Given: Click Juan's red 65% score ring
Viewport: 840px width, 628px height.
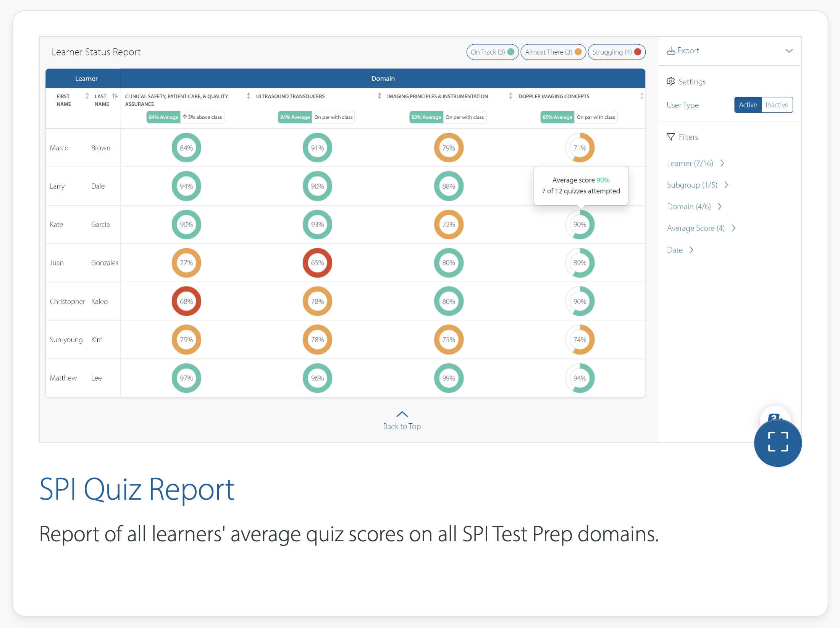Looking at the screenshot, I should [x=317, y=263].
